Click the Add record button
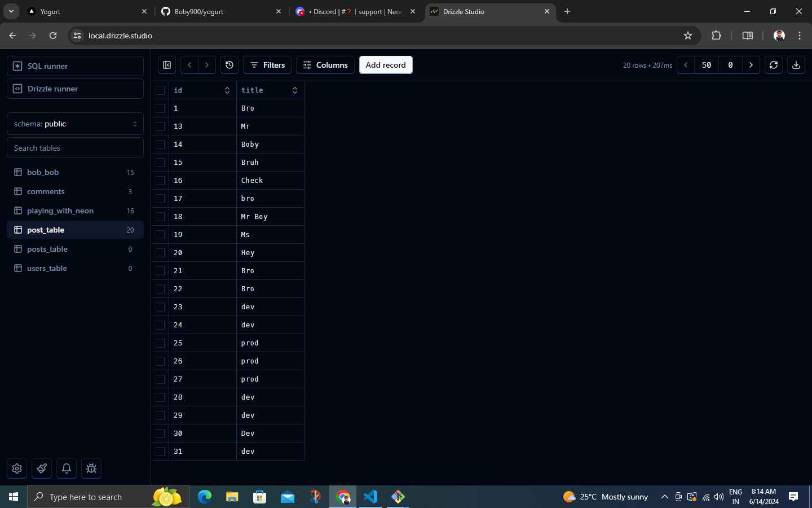Viewport: 812px width, 508px height. click(386, 65)
